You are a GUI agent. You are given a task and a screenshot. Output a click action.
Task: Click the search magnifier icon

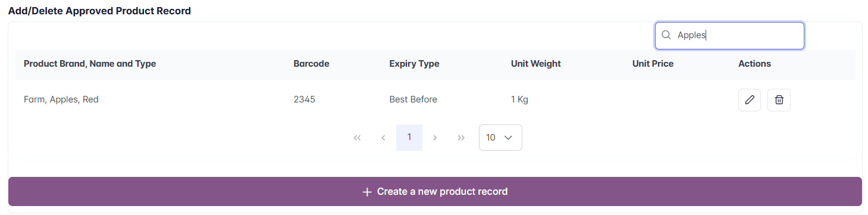point(666,35)
